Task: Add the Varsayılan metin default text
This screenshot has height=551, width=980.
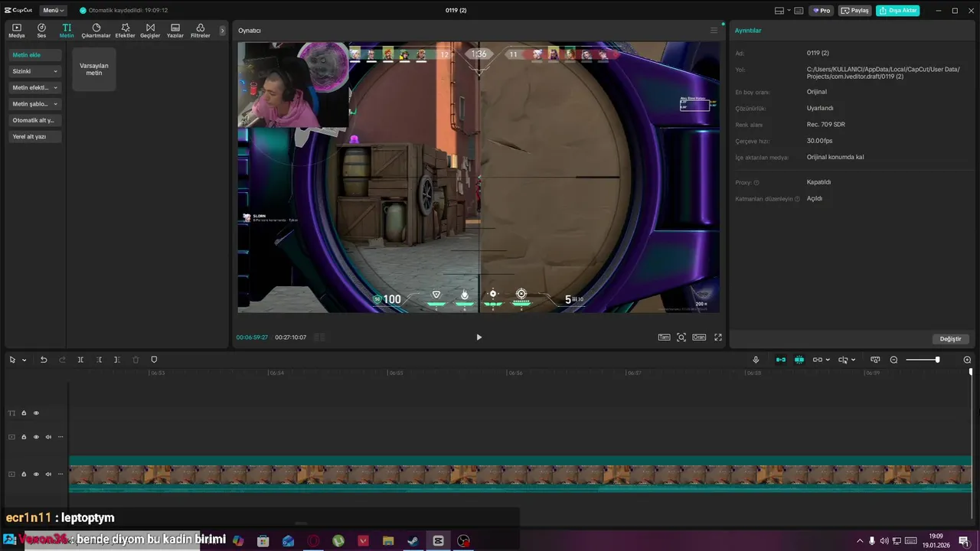Action: click(x=94, y=69)
